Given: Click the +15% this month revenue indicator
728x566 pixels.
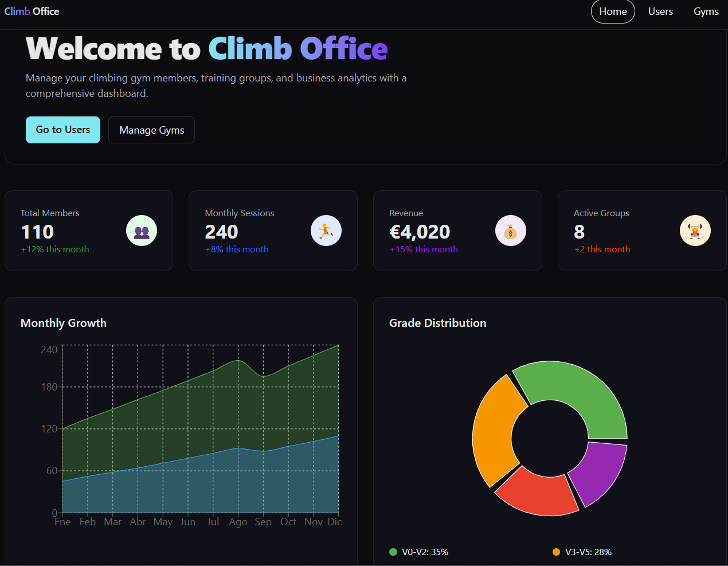Looking at the screenshot, I should (424, 249).
